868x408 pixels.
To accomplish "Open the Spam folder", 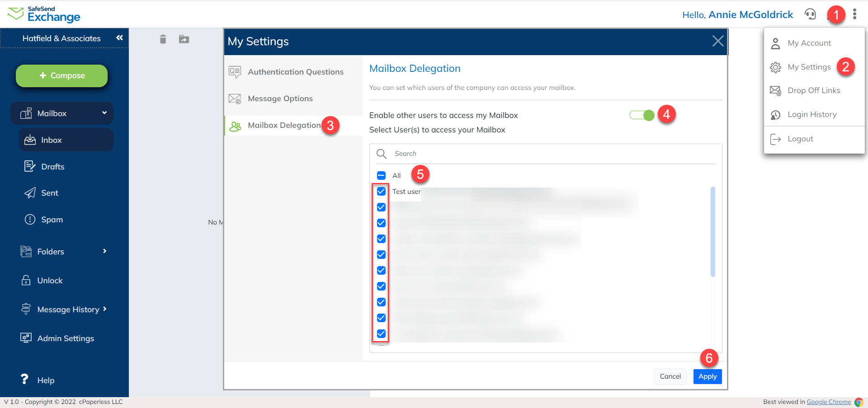I will click(52, 219).
